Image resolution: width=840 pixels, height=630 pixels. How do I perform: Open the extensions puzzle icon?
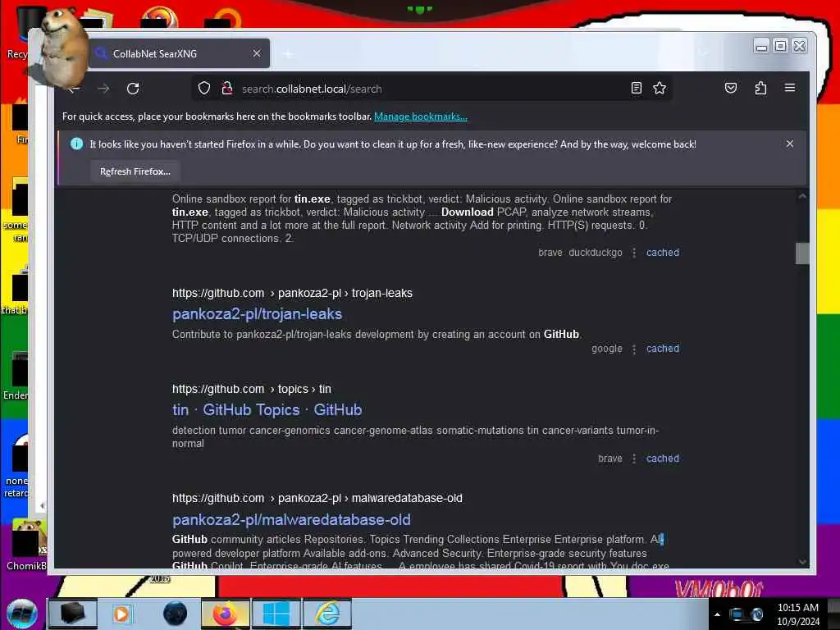(760, 88)
